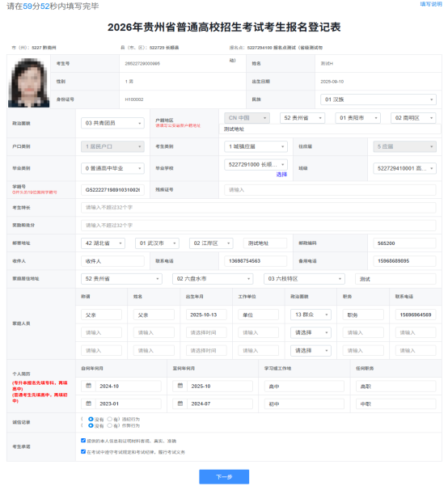Open the 民族 dropdown showing 01 汉族
The width and height of the screenshot is (448, 490).
[378, 99]
